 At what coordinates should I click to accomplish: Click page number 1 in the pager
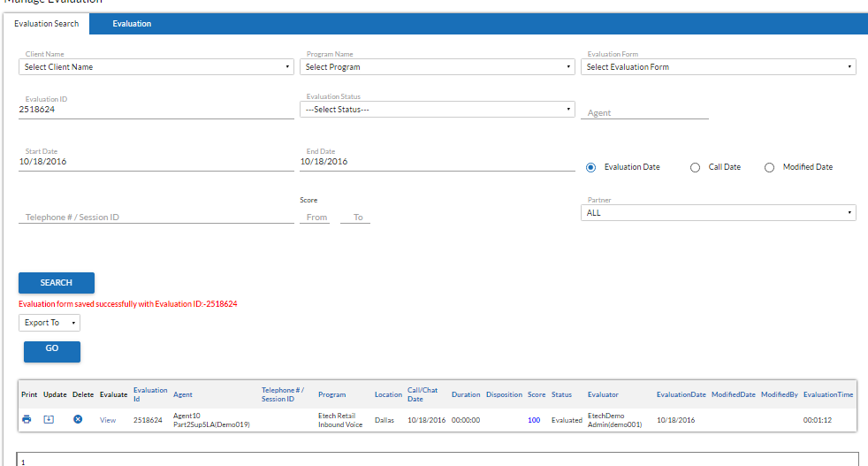pyautogui.click(x=23, y=462)
